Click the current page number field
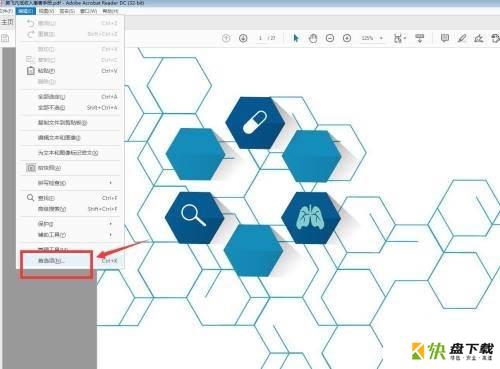The height and width of the screenshot is (369, 500). pos(260,38)
